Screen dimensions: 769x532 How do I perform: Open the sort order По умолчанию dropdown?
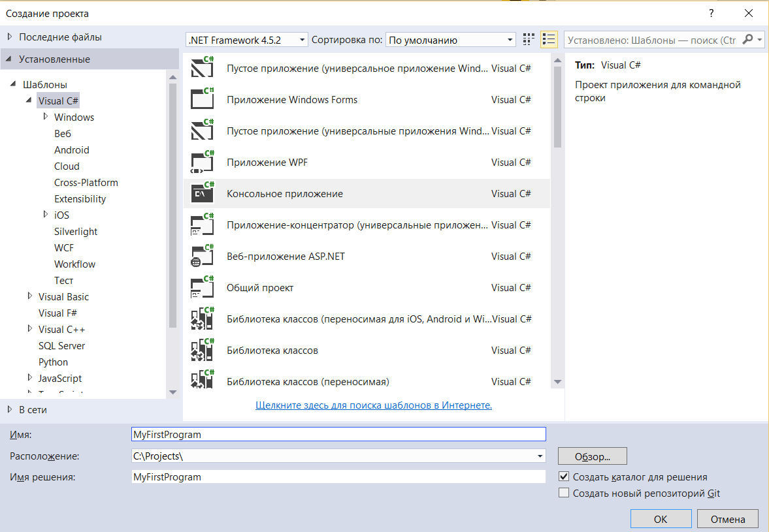point(451,40)
